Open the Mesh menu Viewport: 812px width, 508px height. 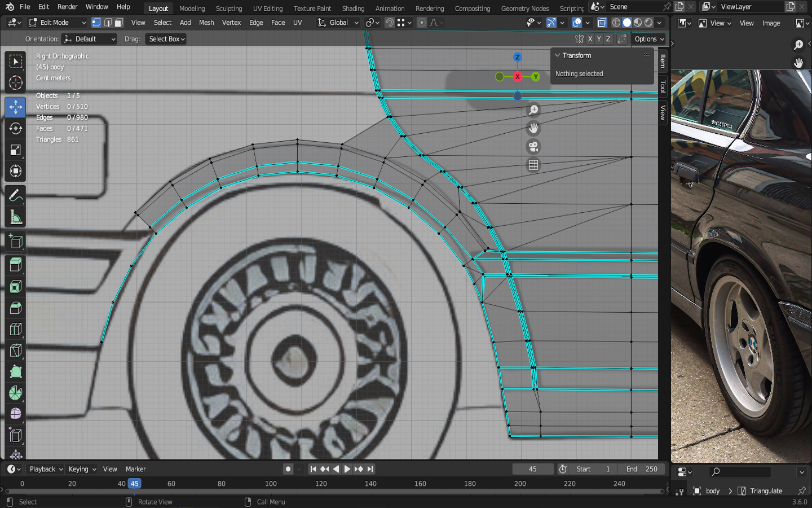pos(206,23)
